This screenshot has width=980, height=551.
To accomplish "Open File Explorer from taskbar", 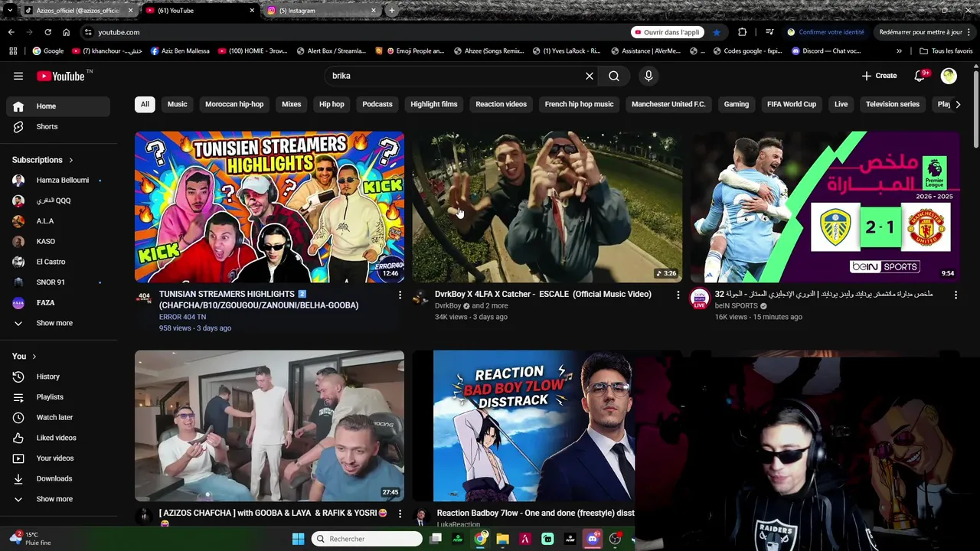I will pos(502,539).
